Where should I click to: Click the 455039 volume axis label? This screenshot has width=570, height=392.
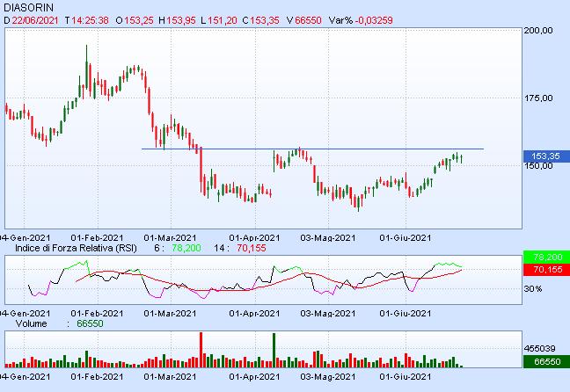(x=540, y=349)
